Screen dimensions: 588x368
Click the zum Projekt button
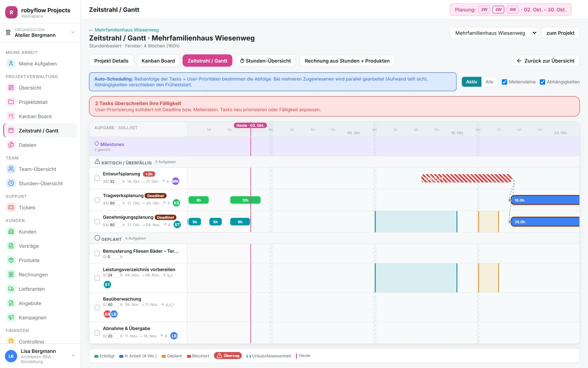(560, 33)
